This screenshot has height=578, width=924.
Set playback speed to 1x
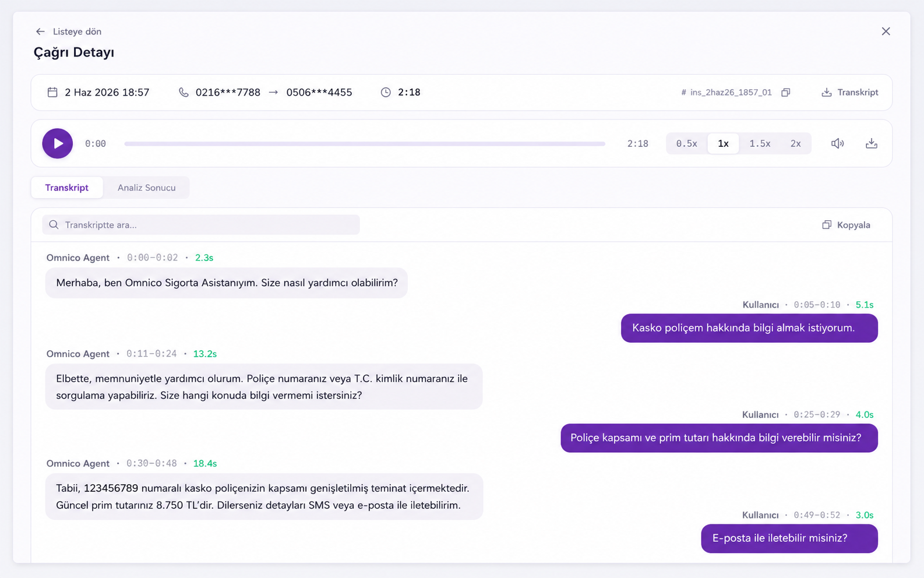(723, 143)
